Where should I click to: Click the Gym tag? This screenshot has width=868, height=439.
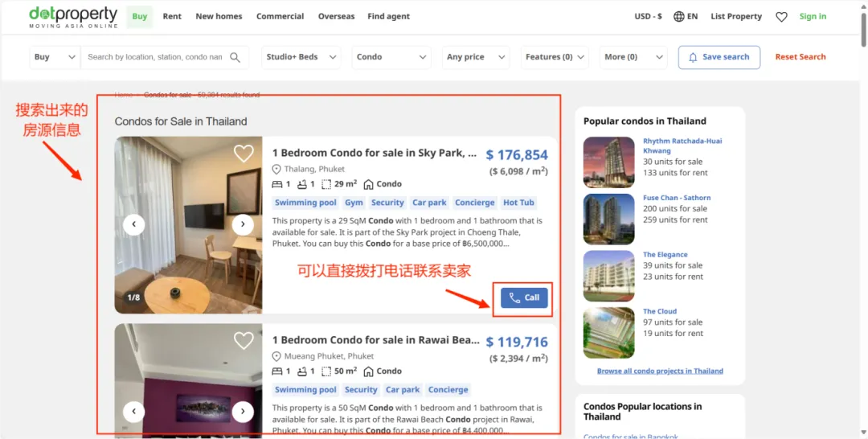click(354, 203)
